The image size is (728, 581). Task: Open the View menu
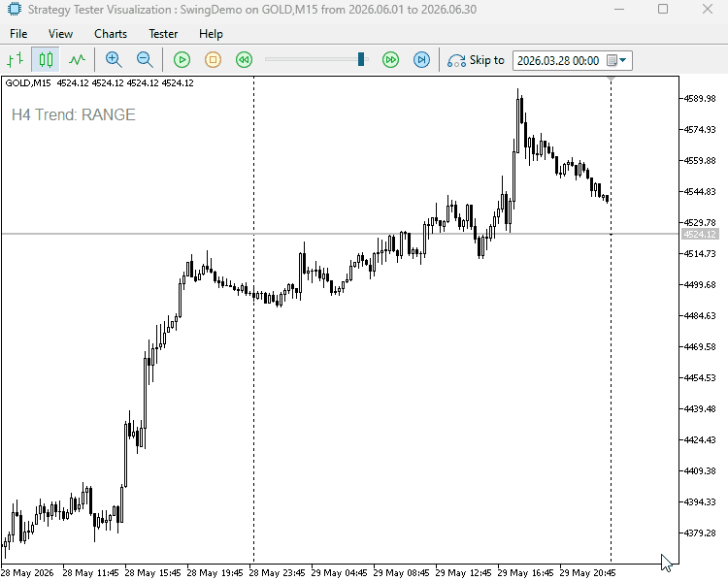(60, 34)
